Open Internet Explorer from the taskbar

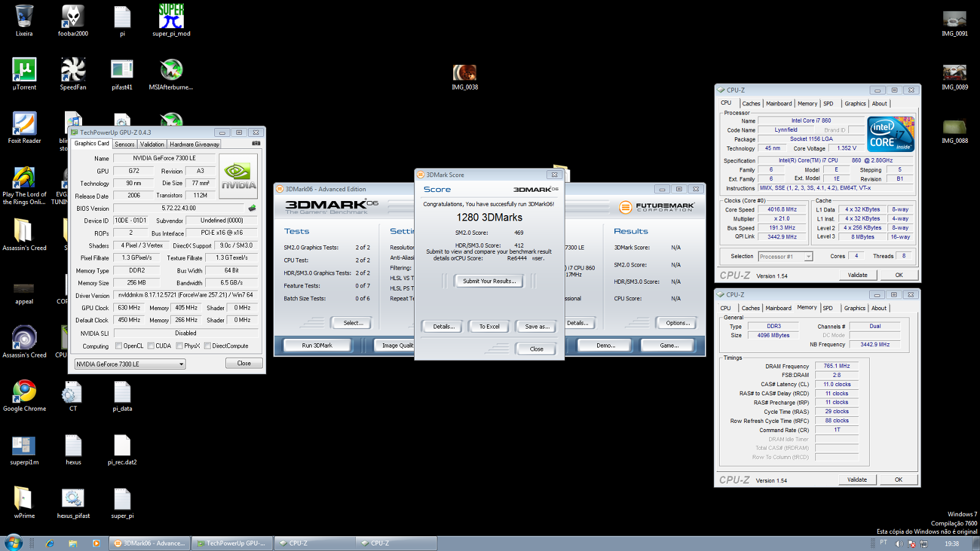click(50, 543)
